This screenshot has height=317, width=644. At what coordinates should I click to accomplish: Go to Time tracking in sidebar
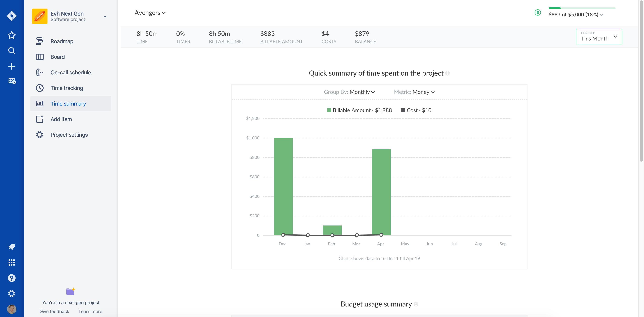coord(67,88)
